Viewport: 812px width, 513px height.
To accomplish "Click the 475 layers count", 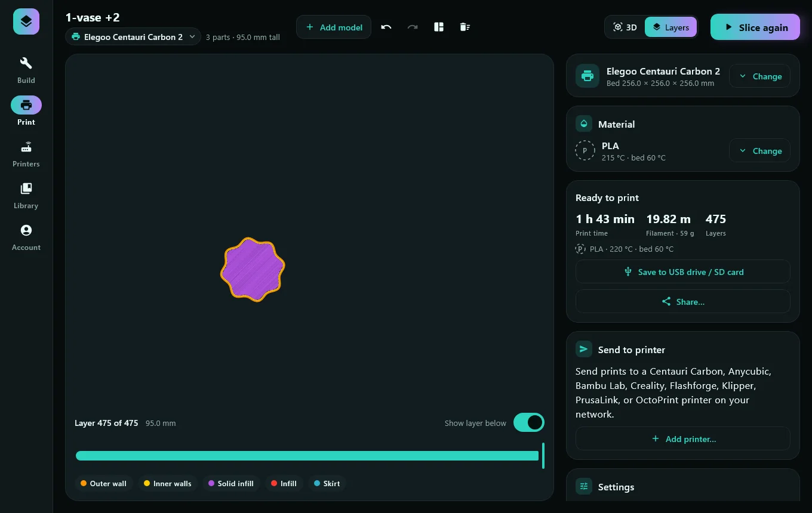I will pos(716,219).
